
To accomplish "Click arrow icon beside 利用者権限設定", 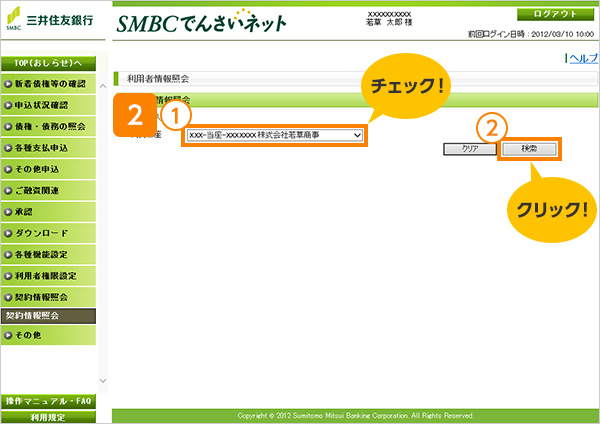I will coord(8,276).
